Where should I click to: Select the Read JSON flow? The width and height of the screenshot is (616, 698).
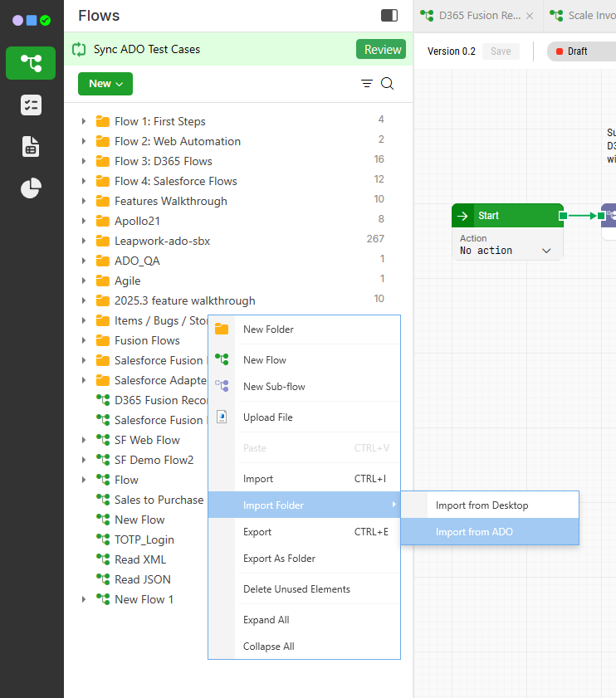142,579
